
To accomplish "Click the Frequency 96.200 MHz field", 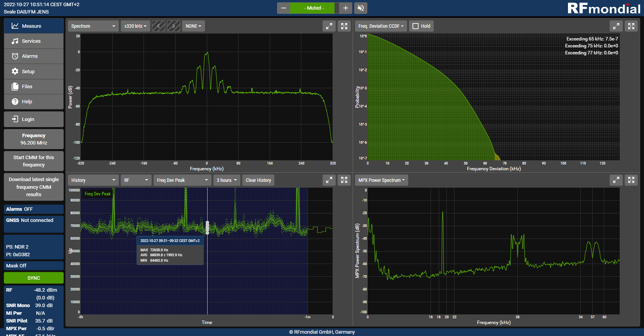I will [x=34, y=139].
